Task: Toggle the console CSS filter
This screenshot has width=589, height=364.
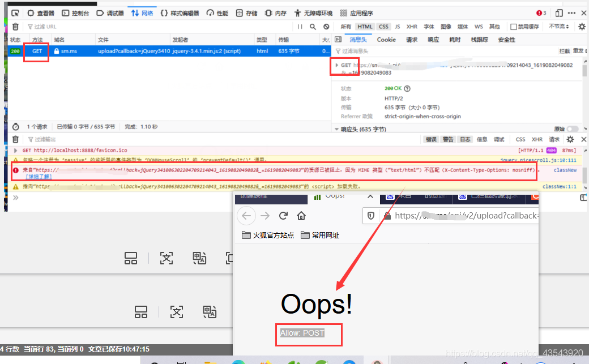Action: coord(520,139)
